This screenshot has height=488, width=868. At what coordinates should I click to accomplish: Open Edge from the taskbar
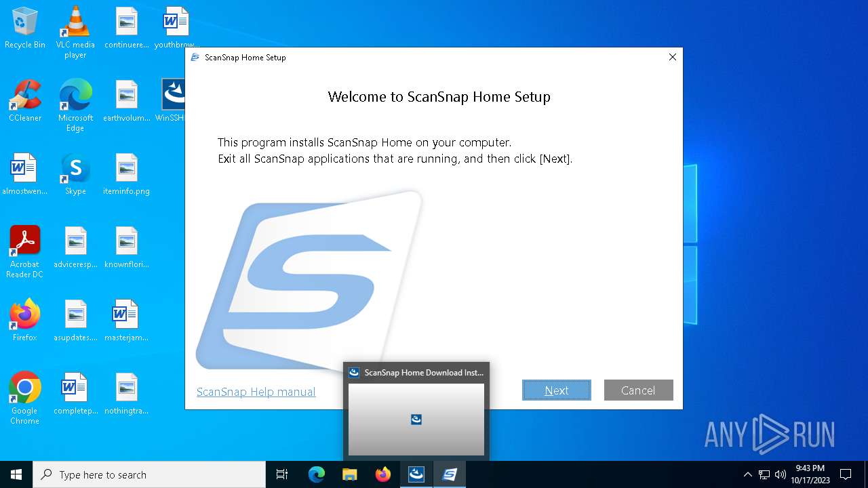[317, 474]
